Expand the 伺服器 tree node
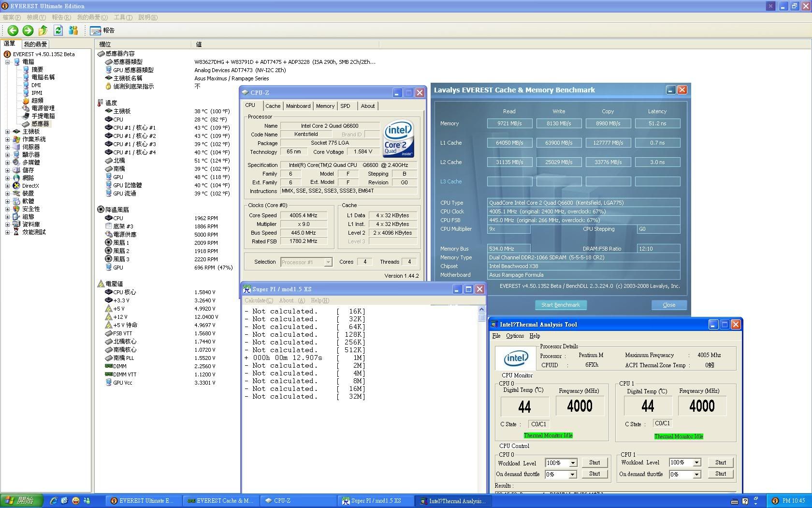Viewport: 812px width, 508px height. [7, 147]
